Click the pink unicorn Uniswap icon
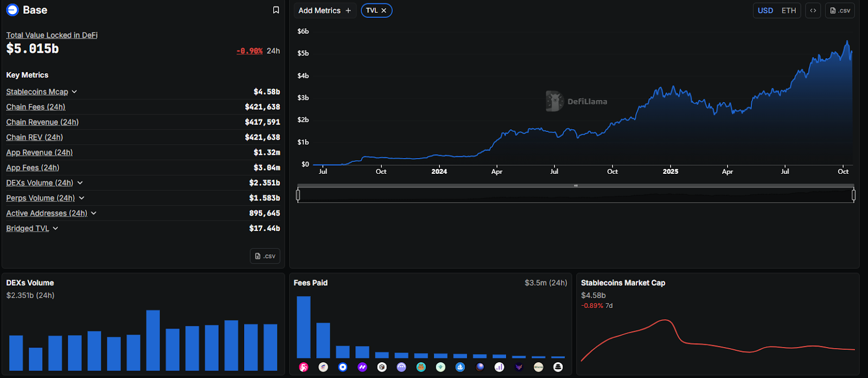 304,367
